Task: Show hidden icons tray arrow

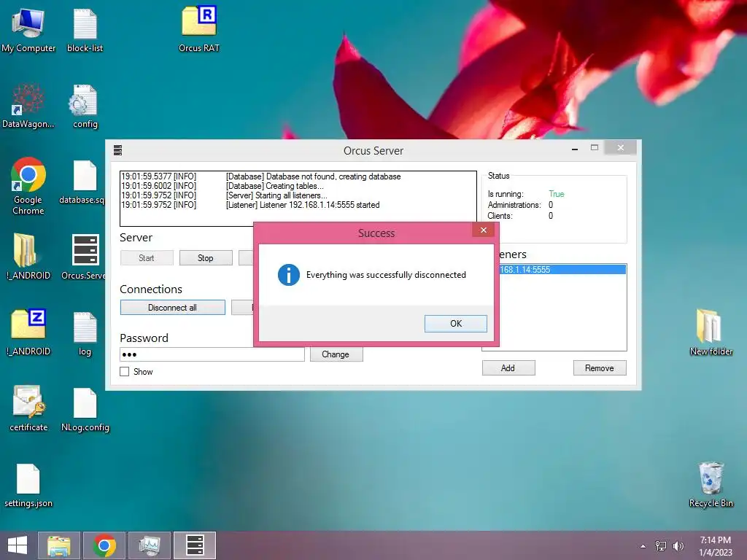Action: click(x=643, y=546)
